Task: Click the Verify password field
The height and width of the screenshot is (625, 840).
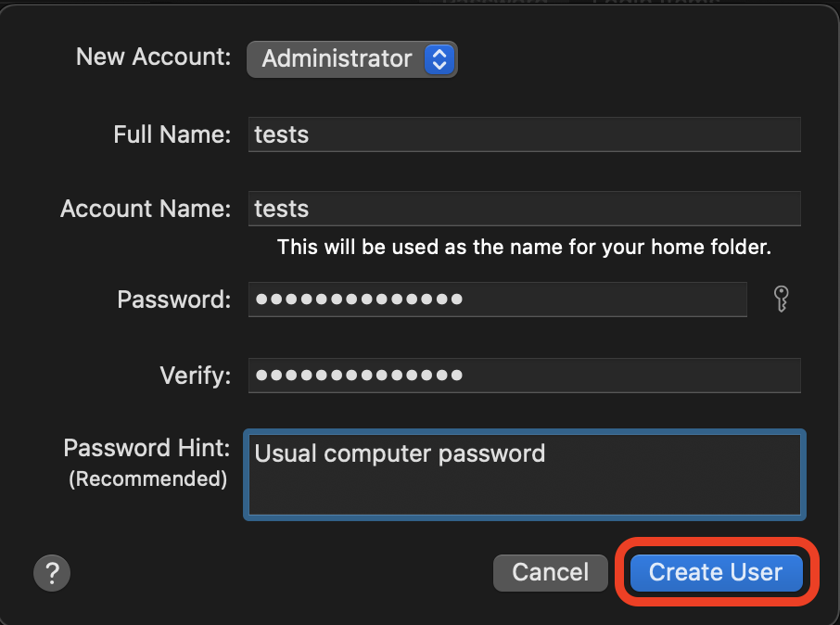Action: coord(524,376)
